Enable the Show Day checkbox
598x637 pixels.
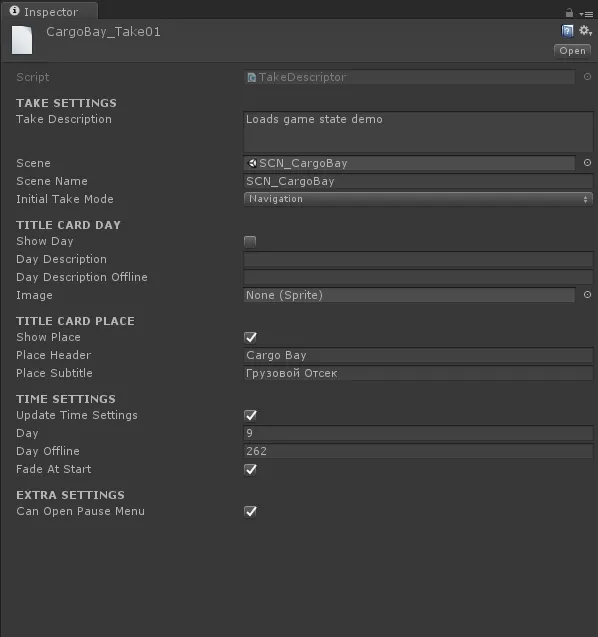pos(250,242)
